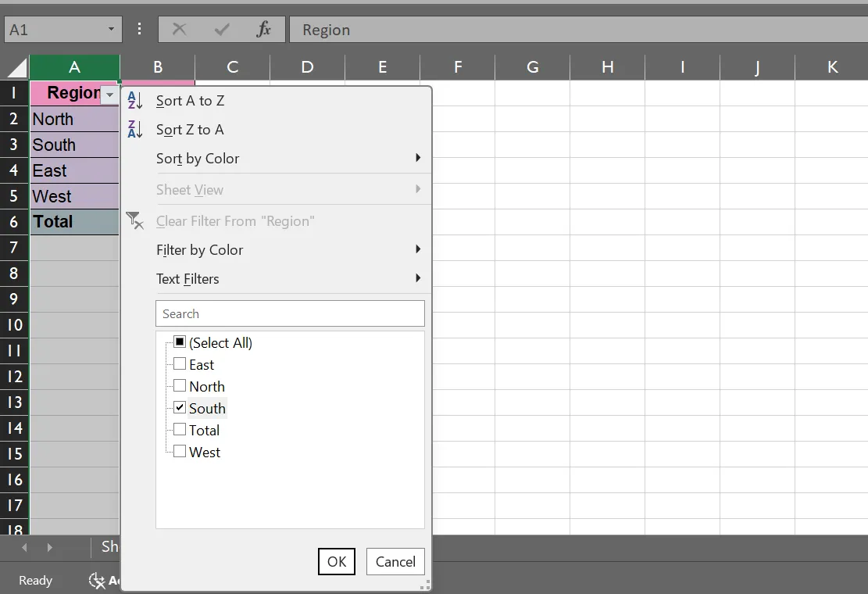Click the accessibility icon in status bar
This screenshot has width=868, height=594.
coord(97,580)
